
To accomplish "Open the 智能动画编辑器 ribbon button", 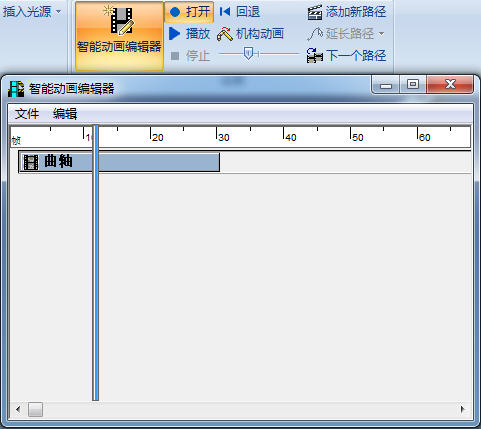I will [119, 36].
